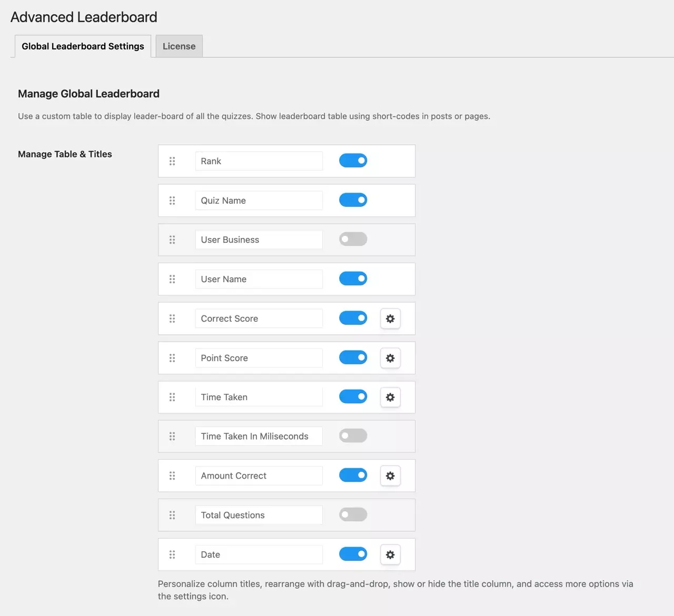Hide the Time Taken column via toggle
This screenshot has width=674, height=616.
[x=353, y=396]
